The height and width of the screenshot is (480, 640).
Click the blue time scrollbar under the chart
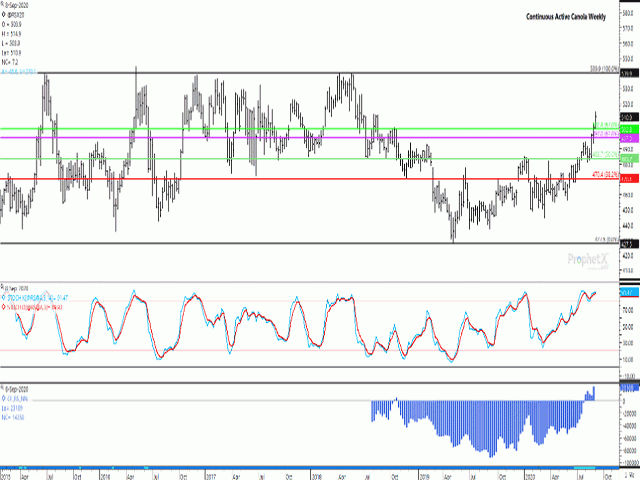pos(309,468)
